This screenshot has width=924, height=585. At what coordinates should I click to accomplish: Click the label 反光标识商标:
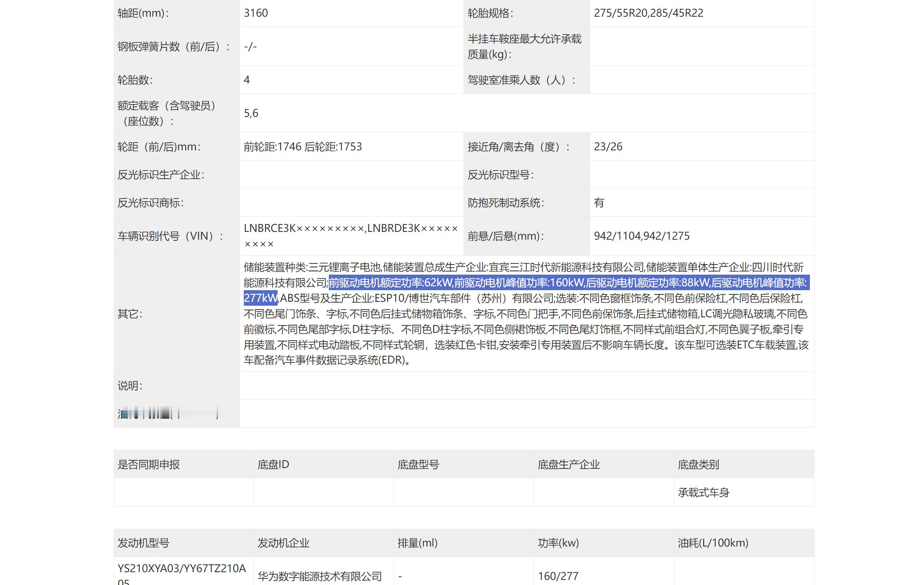pyautogui.click(x=151, y=202)
